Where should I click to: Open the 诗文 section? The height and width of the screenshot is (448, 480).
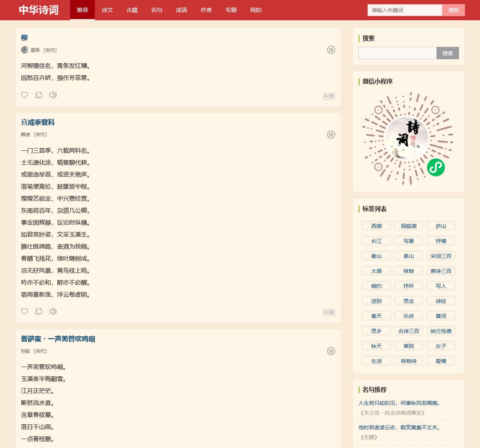pyautogui.click(x=107, y=10)
